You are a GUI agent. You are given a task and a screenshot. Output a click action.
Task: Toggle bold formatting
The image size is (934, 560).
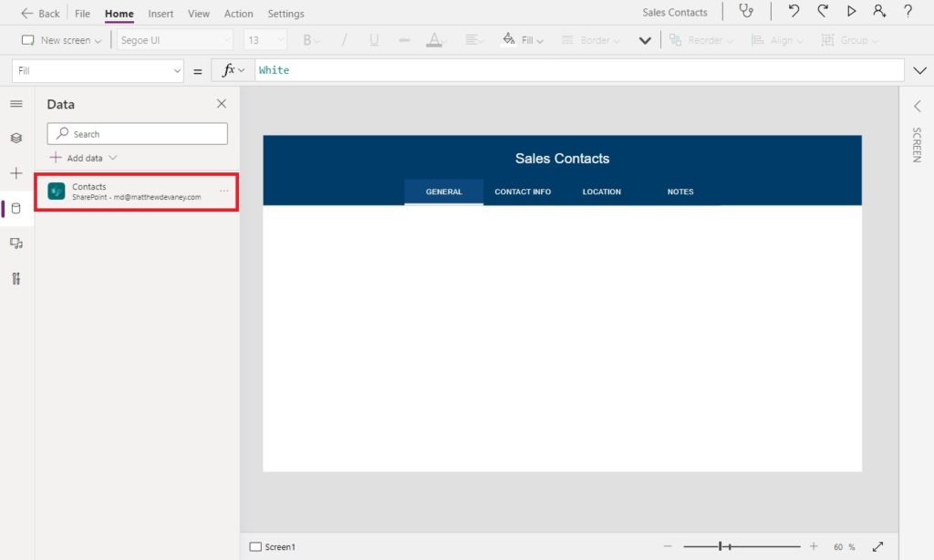pos(310,40)
